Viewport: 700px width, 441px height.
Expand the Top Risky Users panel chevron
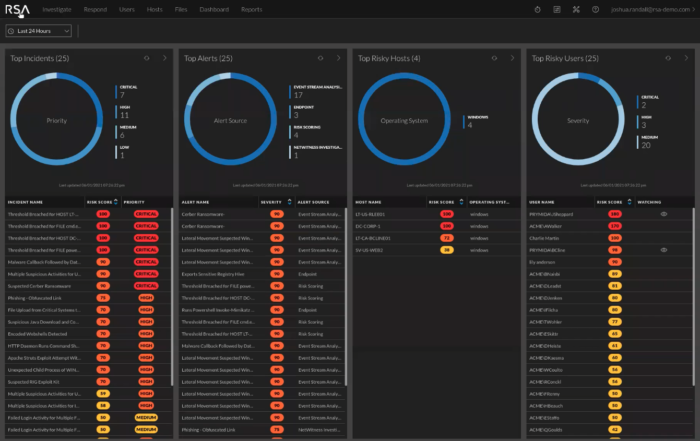pyautogui.click(x=686, y=58)
